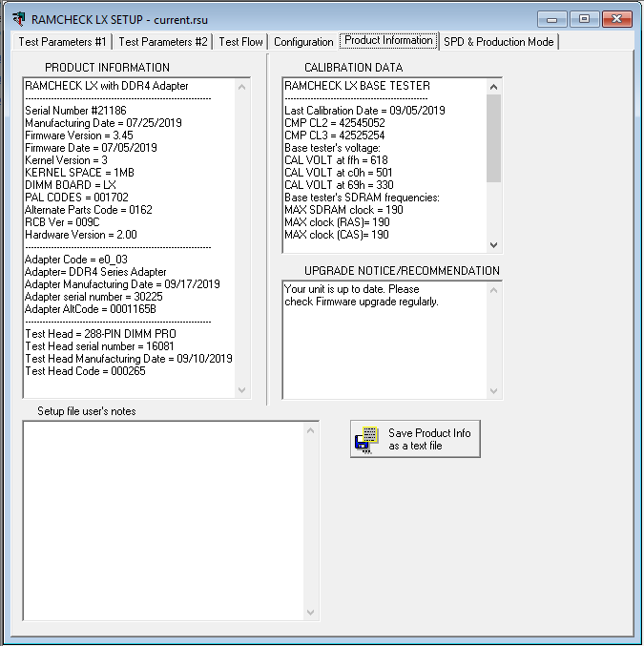
Task: Minimize the RAMCHECK LX SETUP window
Action: (552, 19)
